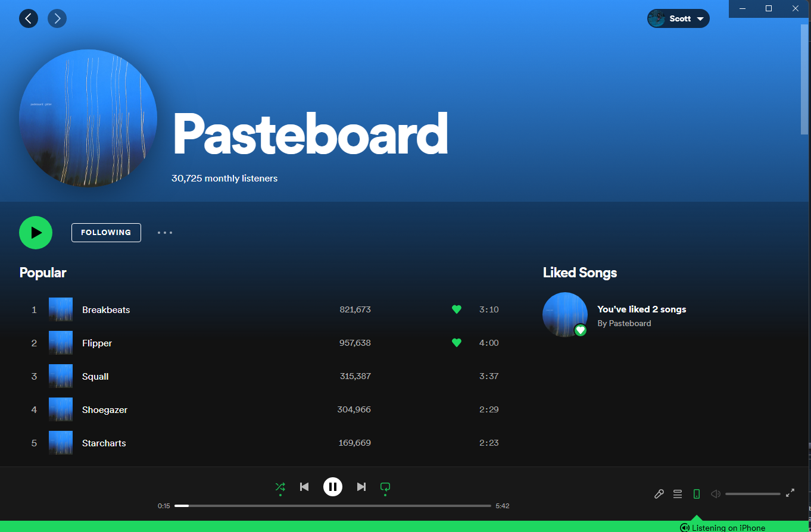Open the Liked Songs circular cover
Viewport: 811px width, 532px height.
pyautogui.click(x=565, y=315)
